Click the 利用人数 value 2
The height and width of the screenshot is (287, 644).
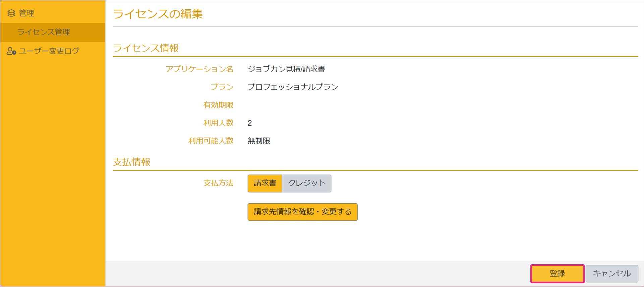click(250, 123)
